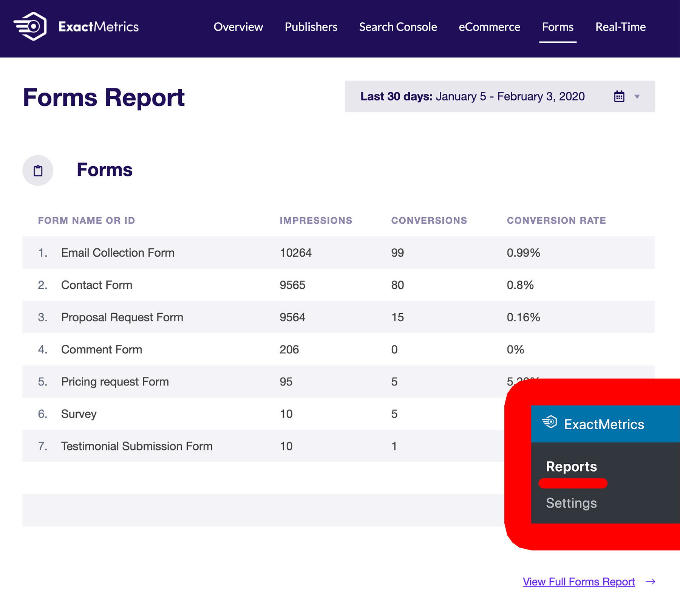Select the Proposal Request Form row

(x=122, y=317)
